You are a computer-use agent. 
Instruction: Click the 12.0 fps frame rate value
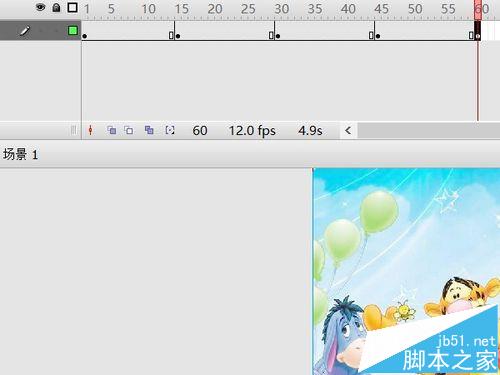252,130
